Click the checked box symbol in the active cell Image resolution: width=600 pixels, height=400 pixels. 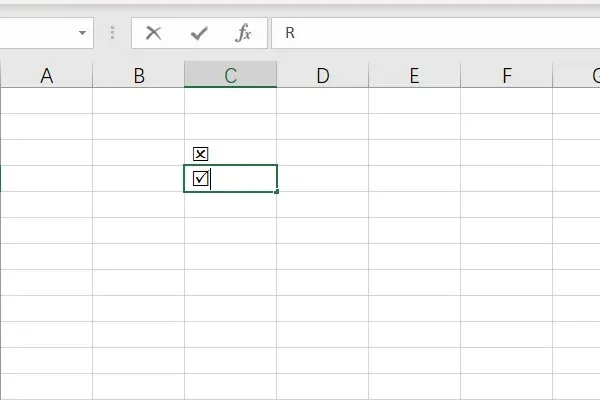tap(201, 179)
